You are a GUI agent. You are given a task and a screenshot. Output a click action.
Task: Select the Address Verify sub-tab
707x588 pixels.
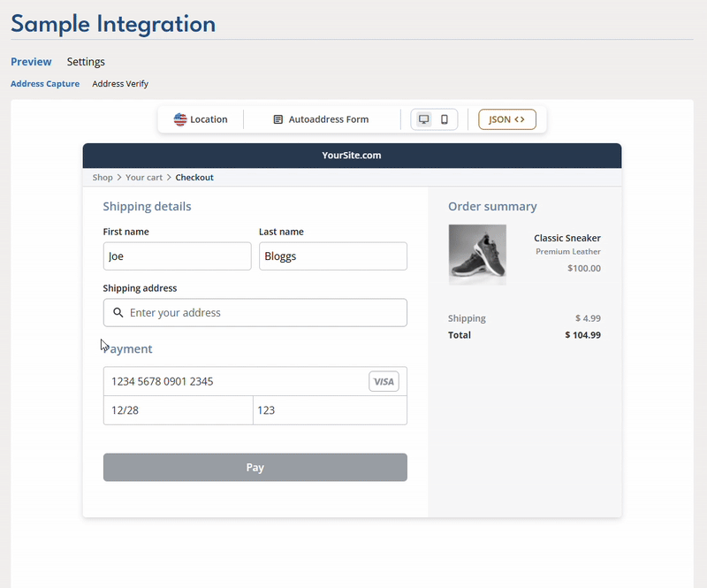pos(120,84)
